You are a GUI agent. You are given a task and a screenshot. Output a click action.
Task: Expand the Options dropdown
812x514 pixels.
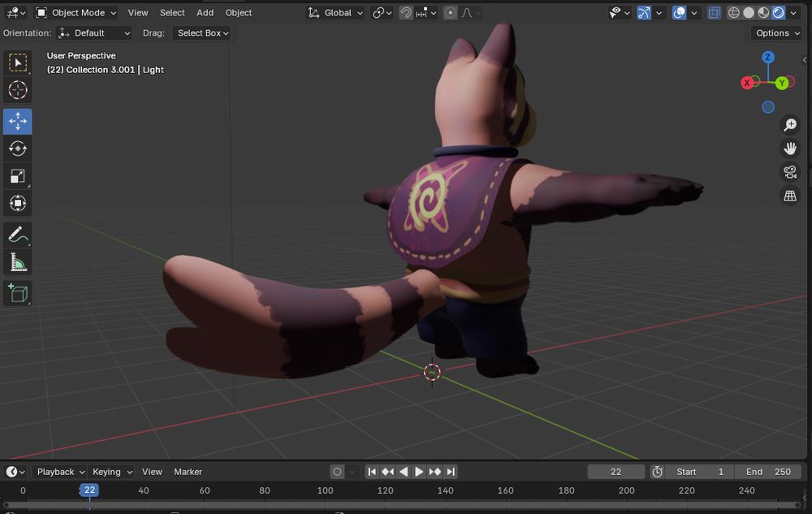point(778,33)
